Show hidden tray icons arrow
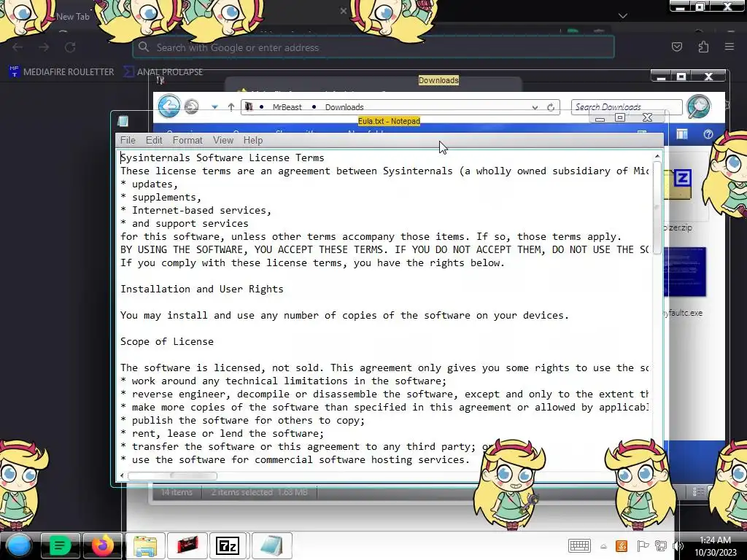Viewport: 747px width, 560px height. pos(603,547)
